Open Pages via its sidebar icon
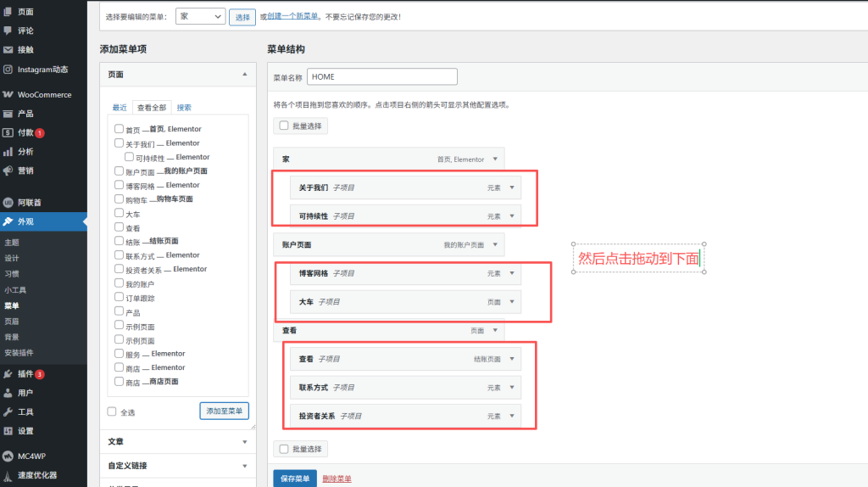868x487 pixels. tap(8, 11)
